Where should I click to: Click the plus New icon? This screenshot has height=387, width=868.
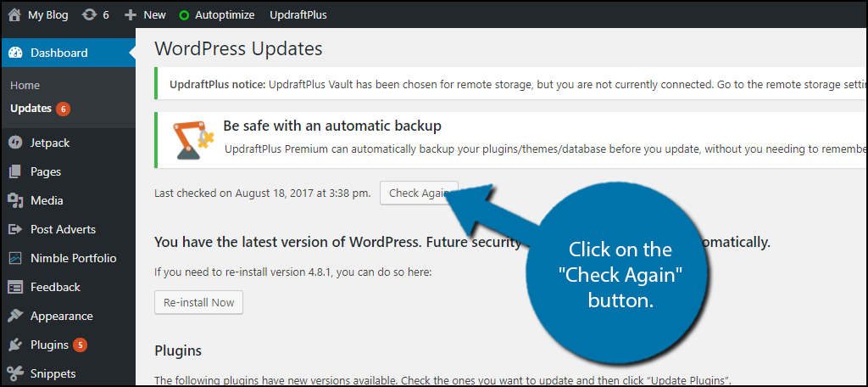point(131,14)
